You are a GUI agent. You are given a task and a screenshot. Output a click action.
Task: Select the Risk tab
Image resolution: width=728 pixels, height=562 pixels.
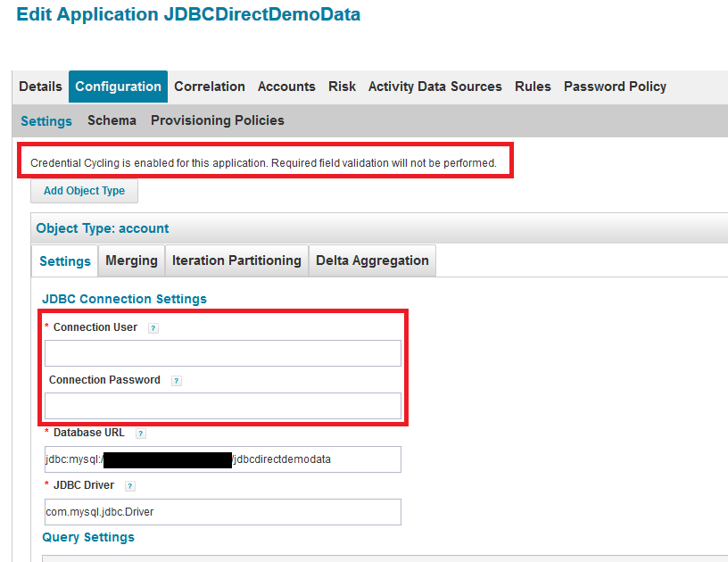click(342, 87)
